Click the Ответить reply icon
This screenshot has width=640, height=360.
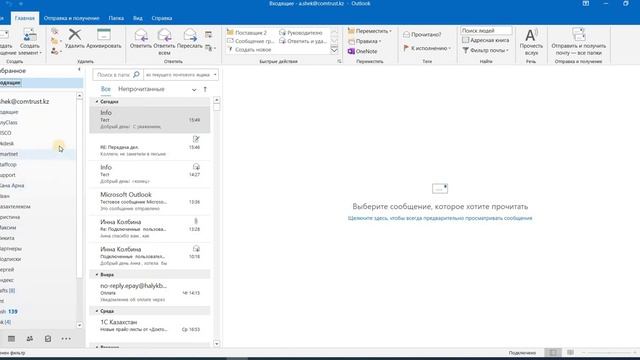(x=141, y=35)
